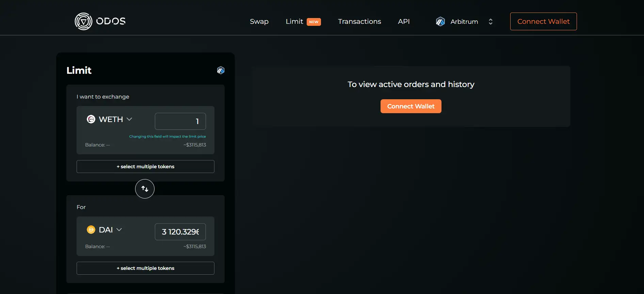Open the Swap page
Viewport: 644px width, 294px height.
[x=259, y=21]
